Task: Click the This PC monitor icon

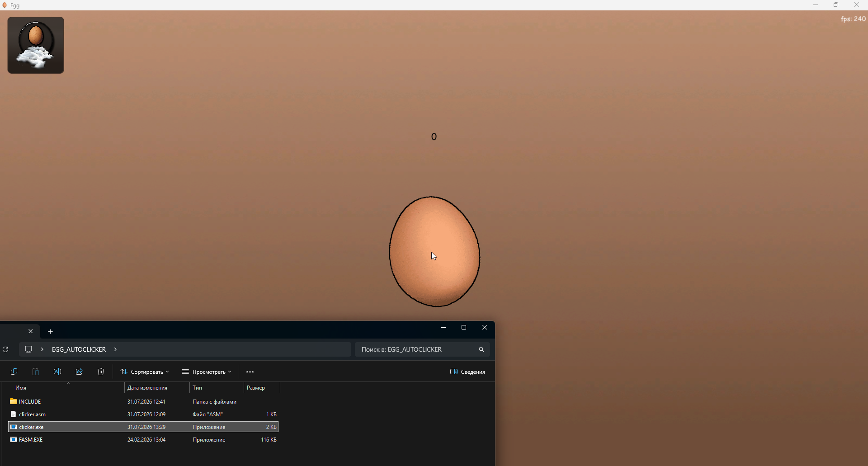Action: click(28, 349)
